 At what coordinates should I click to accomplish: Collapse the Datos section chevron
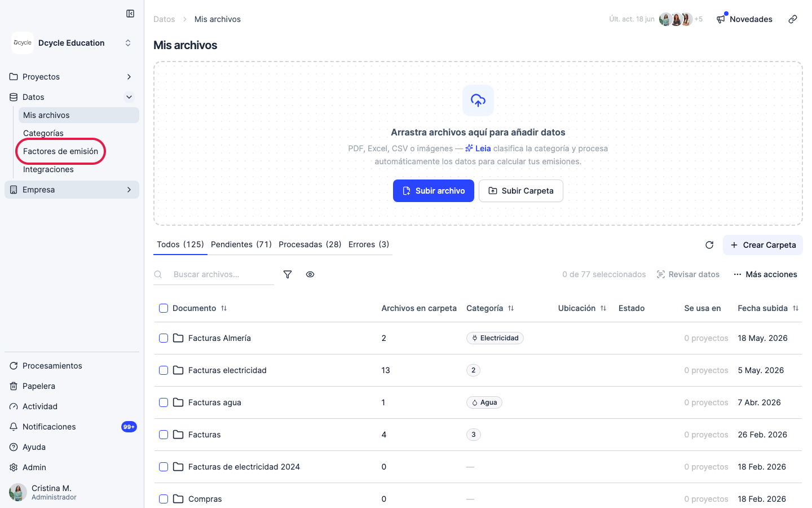(129, 97)
